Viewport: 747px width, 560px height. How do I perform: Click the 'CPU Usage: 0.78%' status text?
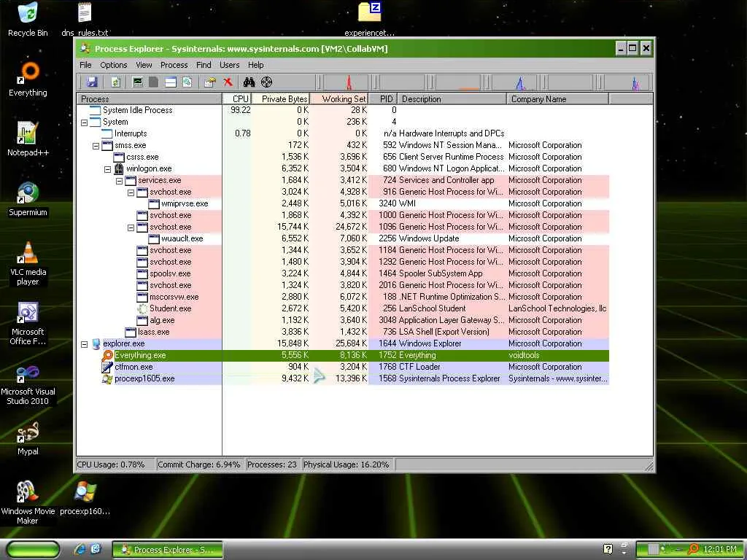(111, 464)
